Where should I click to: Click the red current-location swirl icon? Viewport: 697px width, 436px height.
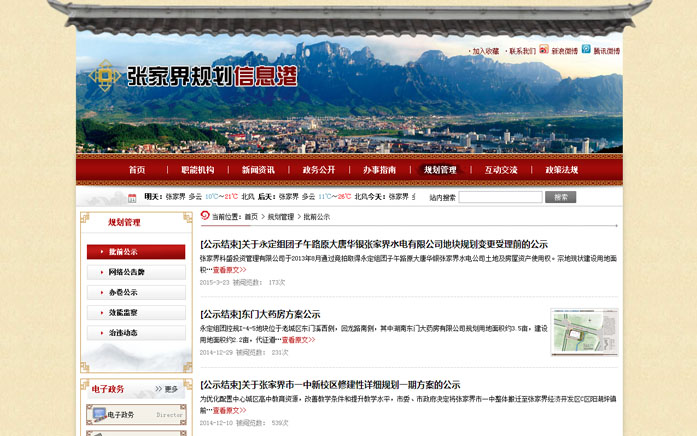pos(204,216)
